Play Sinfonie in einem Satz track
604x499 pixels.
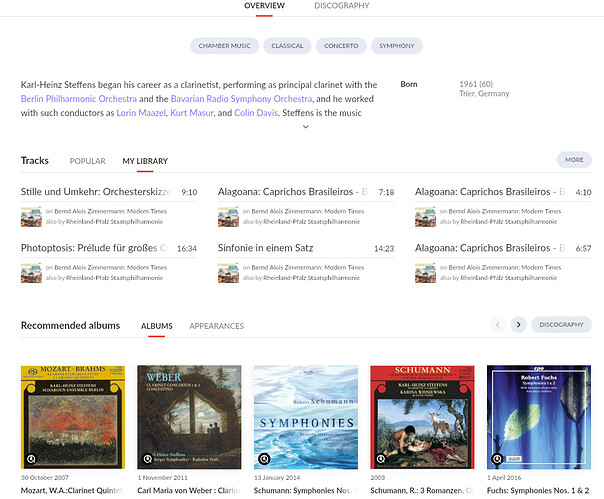265,248
